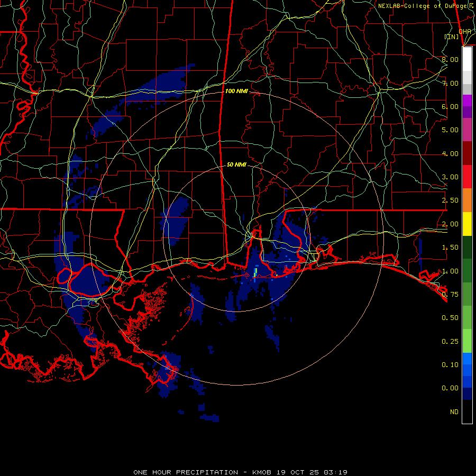The width and height of the screenshot is (476, 476).
Task: Click the 8.00 legend value
Action: click(x=450, y=59)
